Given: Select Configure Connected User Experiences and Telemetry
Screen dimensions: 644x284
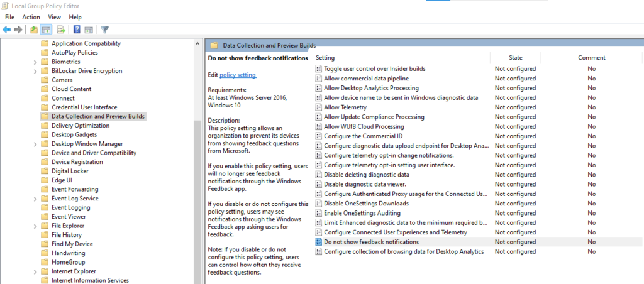Looking at the screenshot, I should [396, 232].
